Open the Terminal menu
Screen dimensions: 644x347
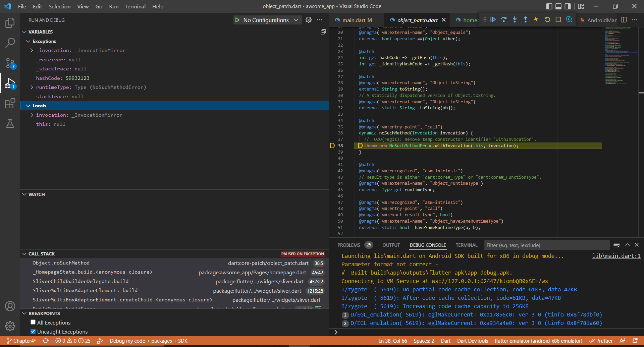(135, 6)
